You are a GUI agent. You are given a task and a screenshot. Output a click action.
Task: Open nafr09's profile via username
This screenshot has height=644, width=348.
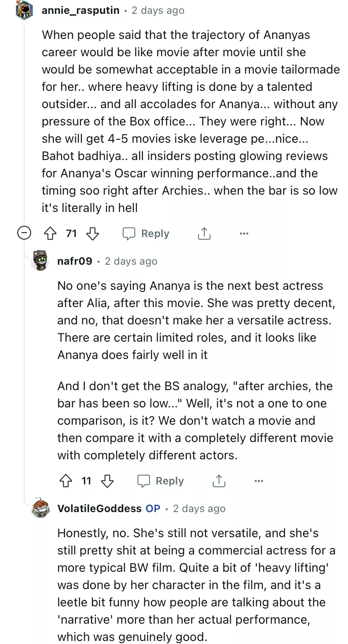pos(74,261)
